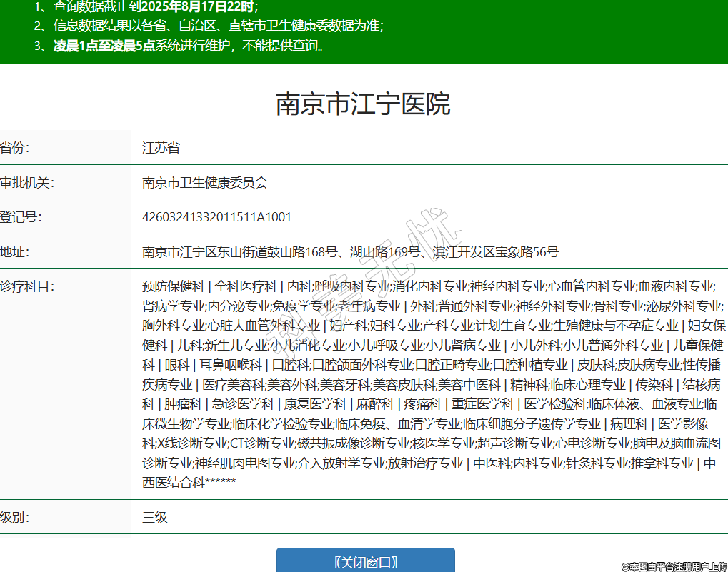This screenshot has height=572, width=728.
Task: Click the 南京市卫生健康委员会 value text
Action: (x=204, y=183)
